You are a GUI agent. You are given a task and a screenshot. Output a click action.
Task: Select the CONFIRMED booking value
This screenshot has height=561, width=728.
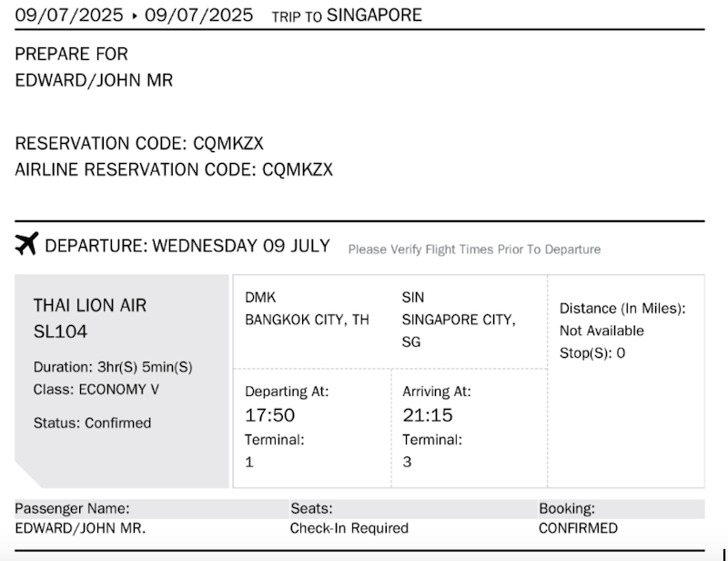[578, 528]
